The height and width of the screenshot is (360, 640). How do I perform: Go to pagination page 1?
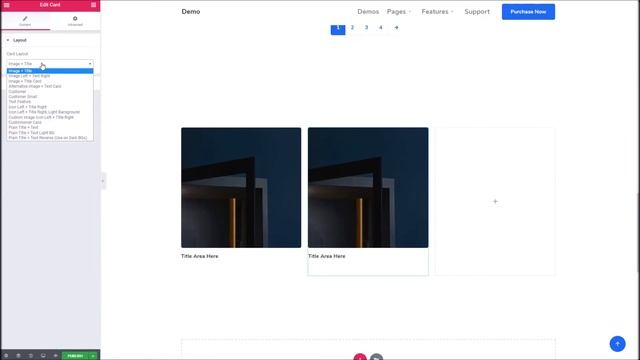(338, 29)
